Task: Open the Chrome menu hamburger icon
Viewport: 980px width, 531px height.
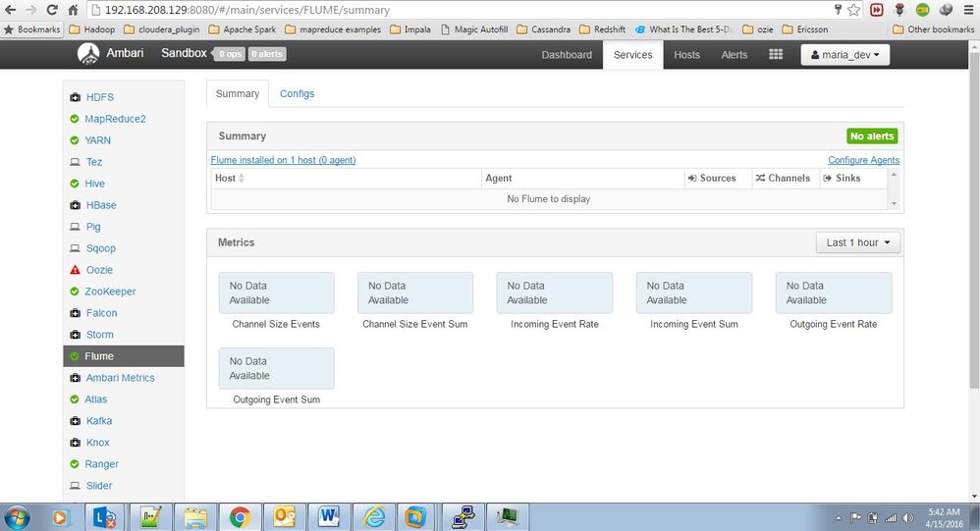Action: 969,10
